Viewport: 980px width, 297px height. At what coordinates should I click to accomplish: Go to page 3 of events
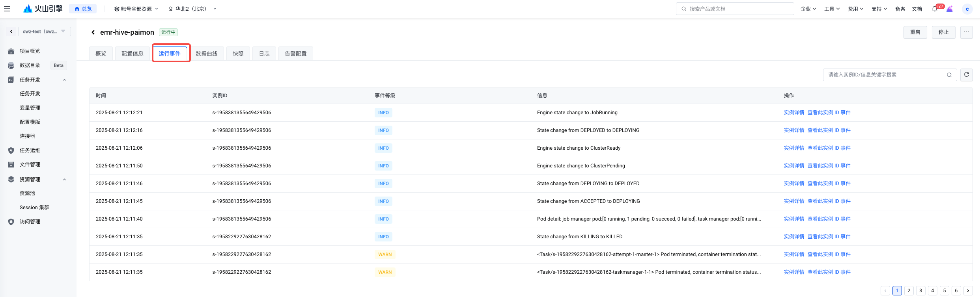[x=920, y=291]
